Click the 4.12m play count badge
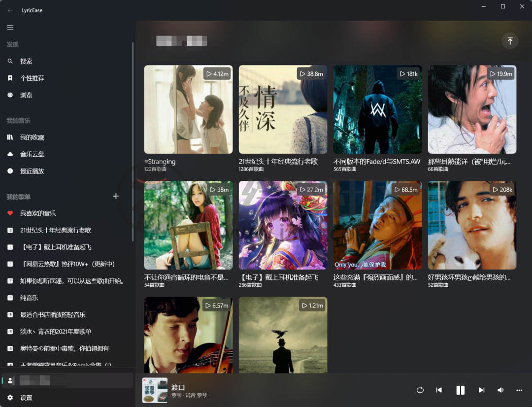This screenshot has width=532, height=407. click(217, 73)
